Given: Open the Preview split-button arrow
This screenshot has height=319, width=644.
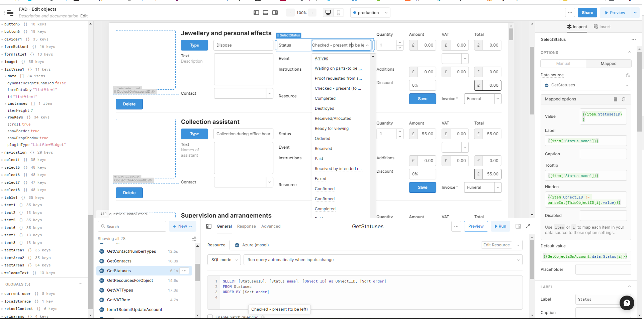Looking at the screenshot, I should pyautogui.click(x=635, y=13).
